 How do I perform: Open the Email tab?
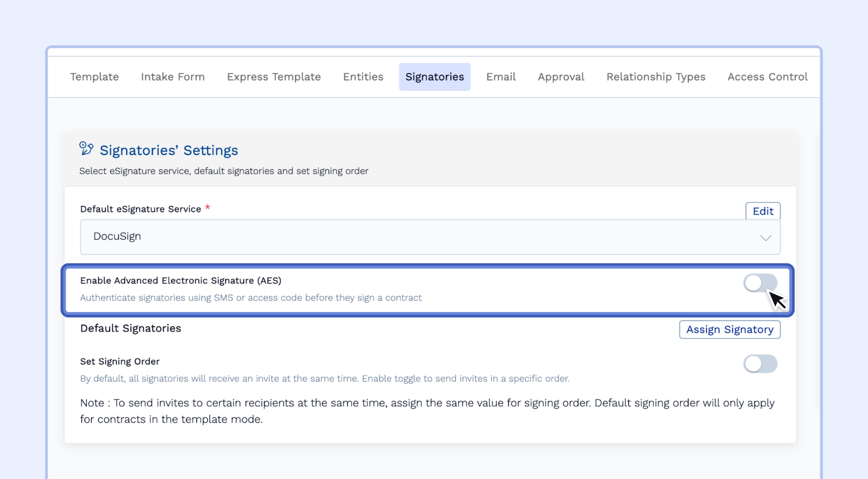pyautogui.click(x=501, y=77)
